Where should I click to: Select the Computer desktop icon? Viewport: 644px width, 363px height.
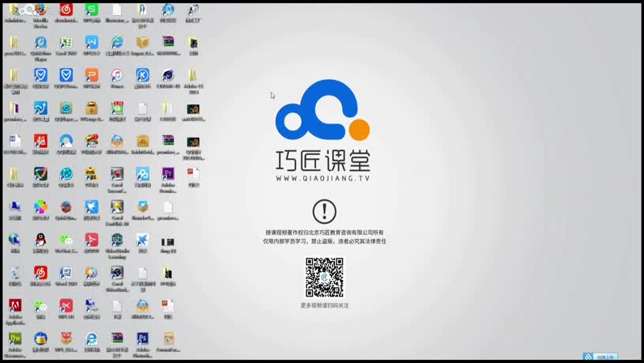click(x=15, y=206)
